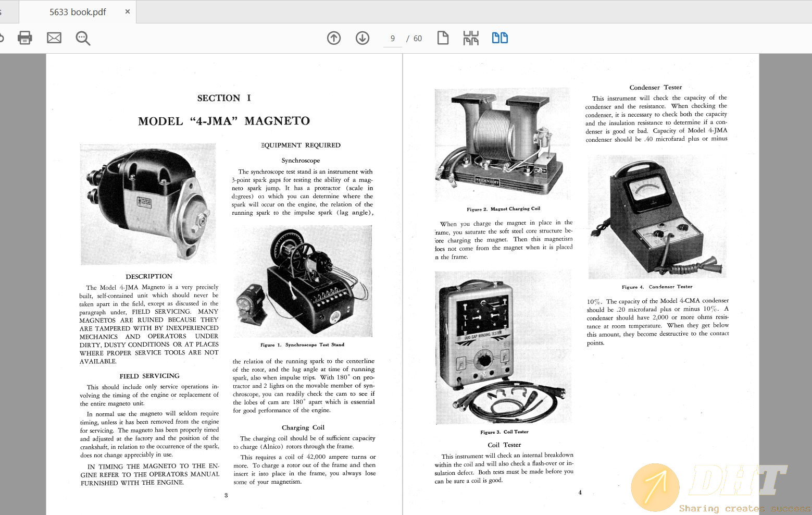Open the search magnifier tool
The image size is (812, 515).
[x=82, y=38]
